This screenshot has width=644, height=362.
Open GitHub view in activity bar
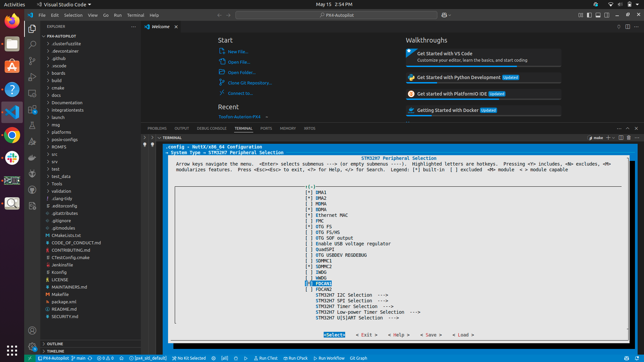coord(32,190)
